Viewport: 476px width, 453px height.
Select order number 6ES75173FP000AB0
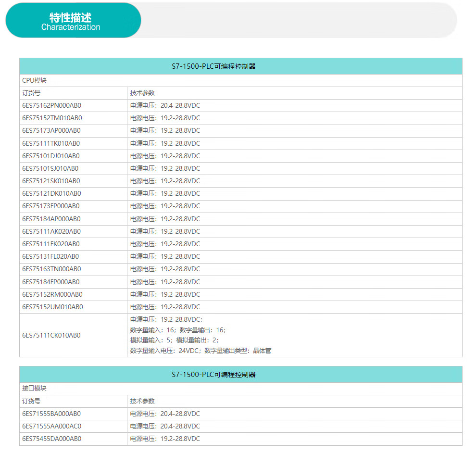(x=51, y=206)
